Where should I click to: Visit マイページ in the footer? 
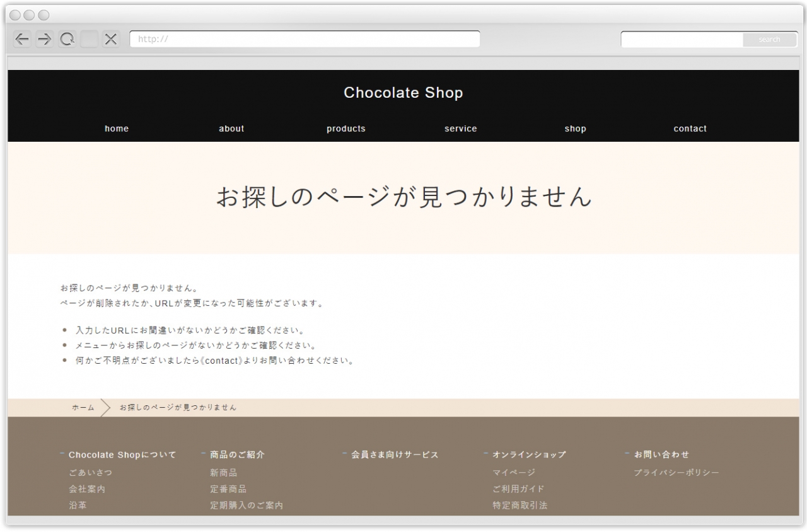point(514,473)
